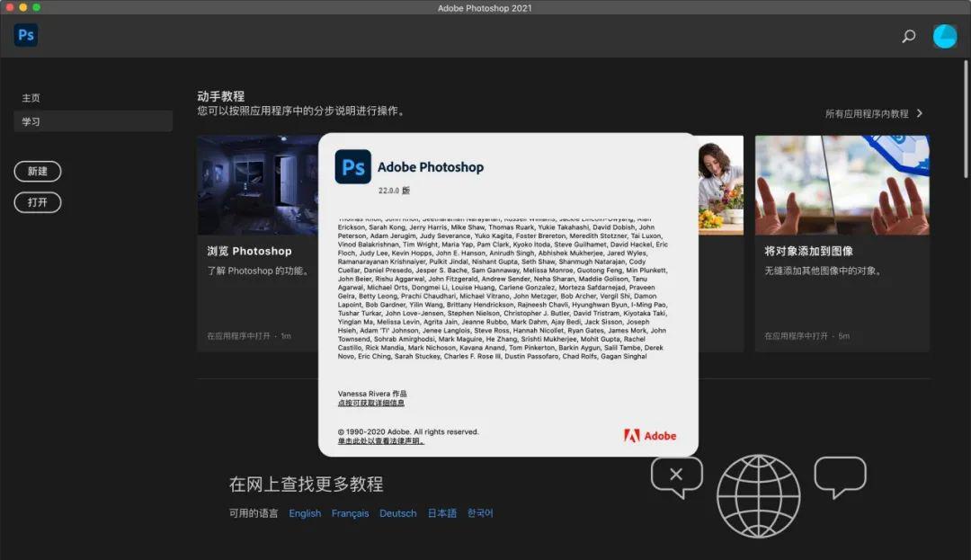Switch tutorials language to 日本語

[x=442, y=513]
